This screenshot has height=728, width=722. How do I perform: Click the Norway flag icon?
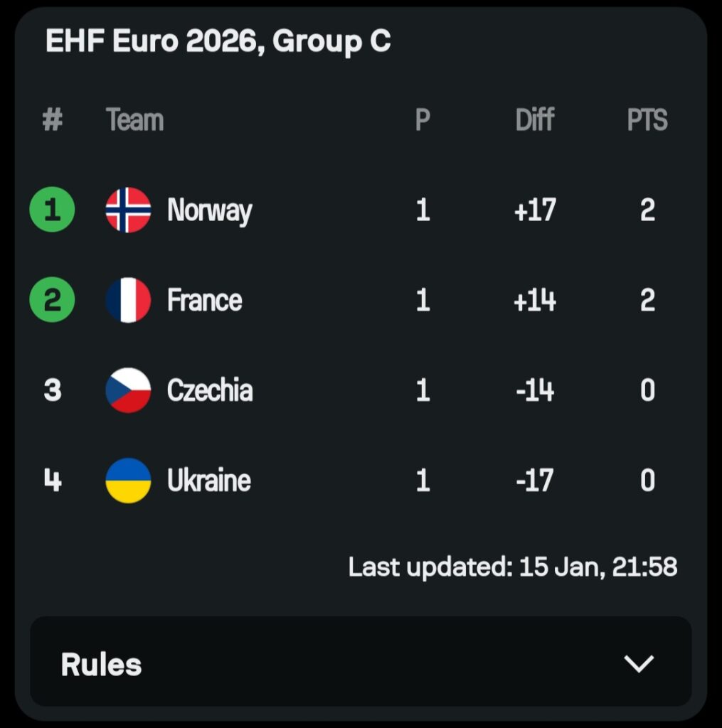click(128, 210)
